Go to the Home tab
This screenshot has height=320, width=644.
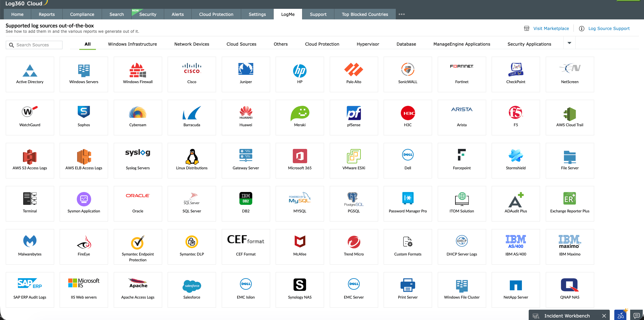click(17, 14)
